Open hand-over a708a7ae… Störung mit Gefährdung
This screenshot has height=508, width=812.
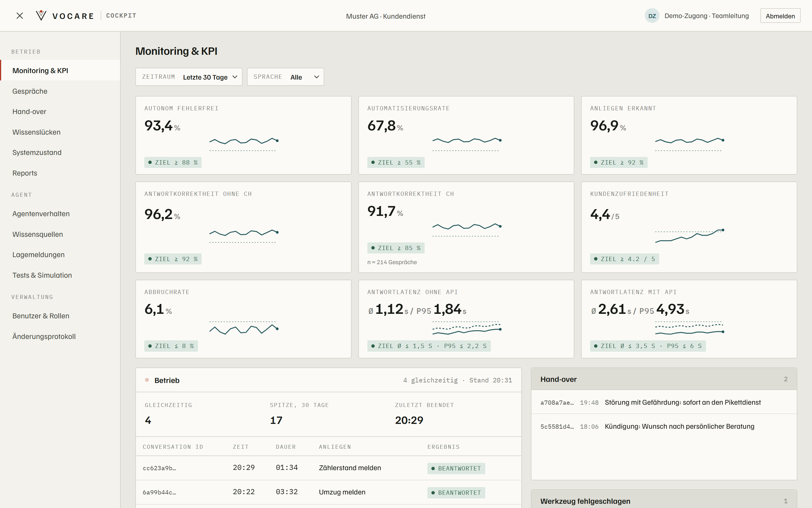(664, 402)
